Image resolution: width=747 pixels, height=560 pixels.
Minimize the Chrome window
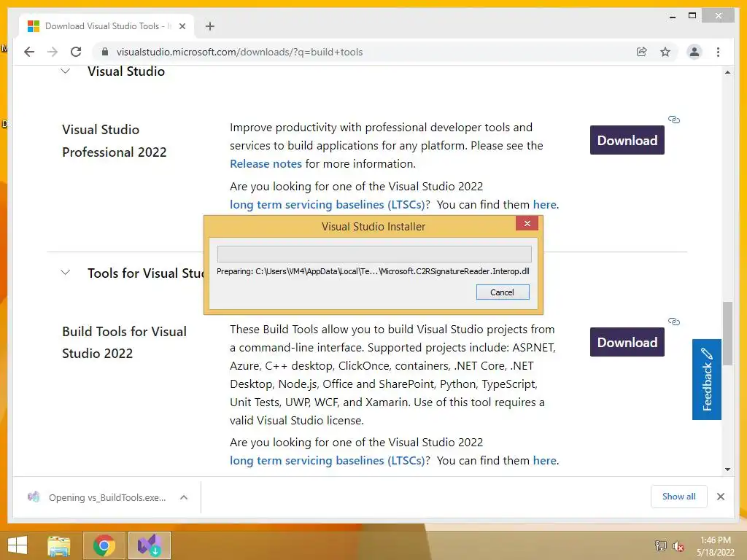tap(672, 16)
